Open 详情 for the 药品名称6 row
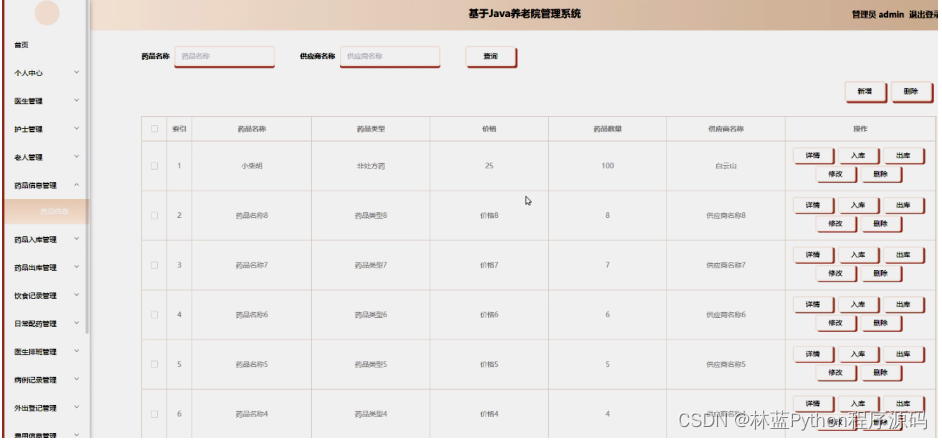 [813, 304]
